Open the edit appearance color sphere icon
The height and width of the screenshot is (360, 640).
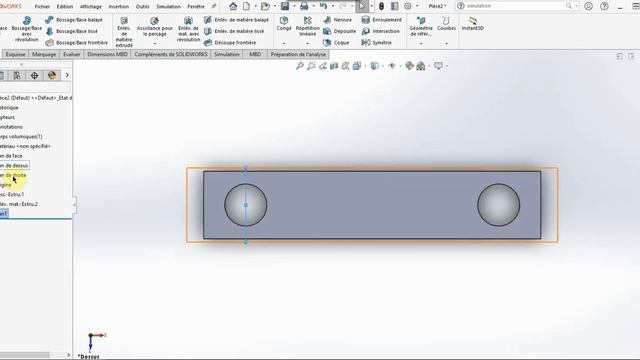409,66
